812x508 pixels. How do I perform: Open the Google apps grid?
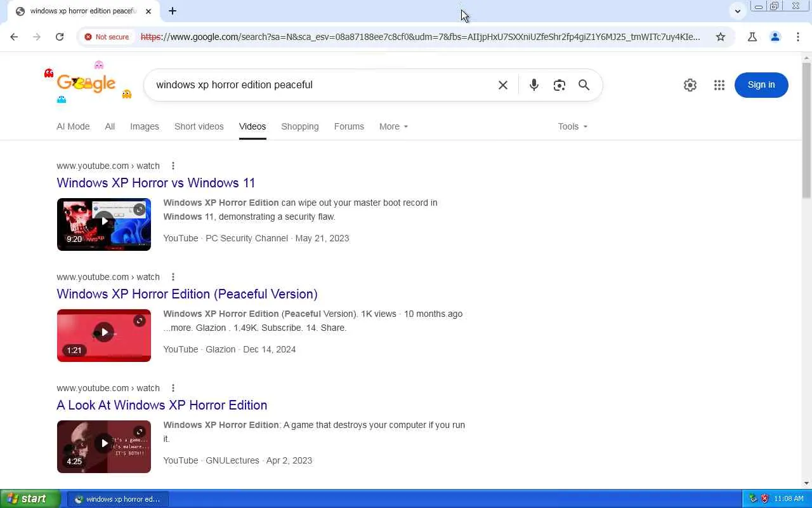tap(719, 85)
